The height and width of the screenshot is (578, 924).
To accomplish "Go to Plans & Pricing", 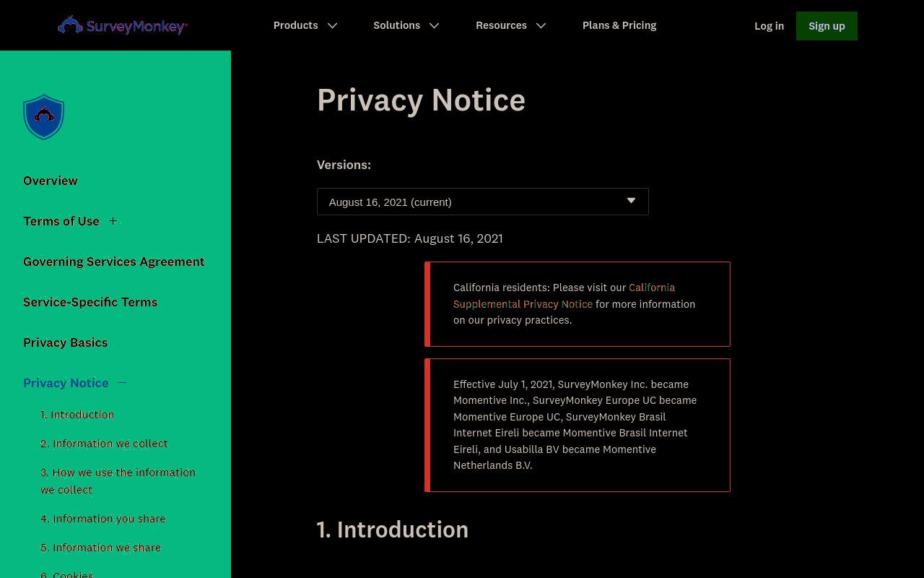I will [x=619, y=25].
